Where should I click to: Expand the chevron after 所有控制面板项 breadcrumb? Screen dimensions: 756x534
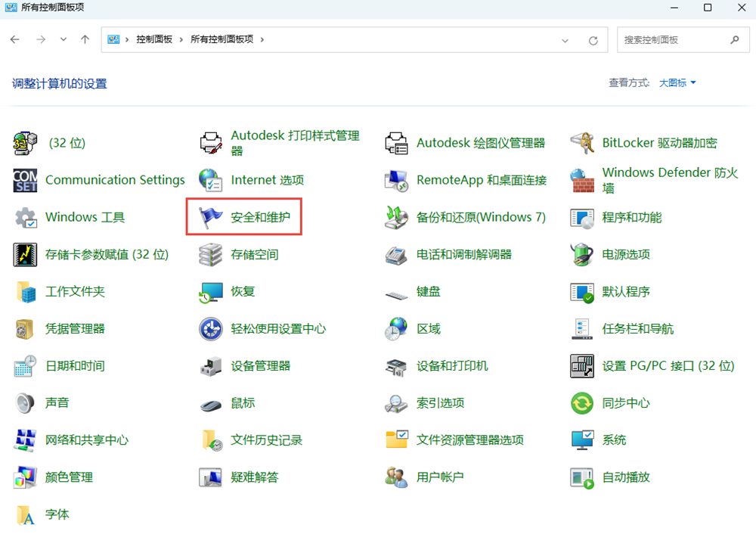point(262,39)
